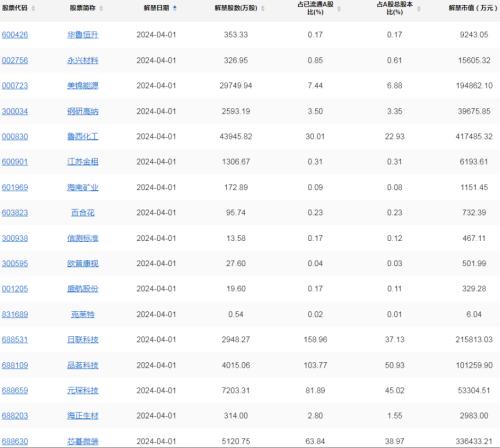Sort by the 股票代码 column arrow icon
500x448 pixels.
click(x=33, y=8)
